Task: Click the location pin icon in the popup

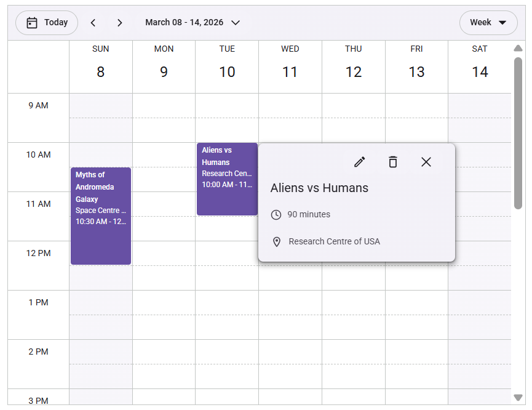Action: [276, 241]
